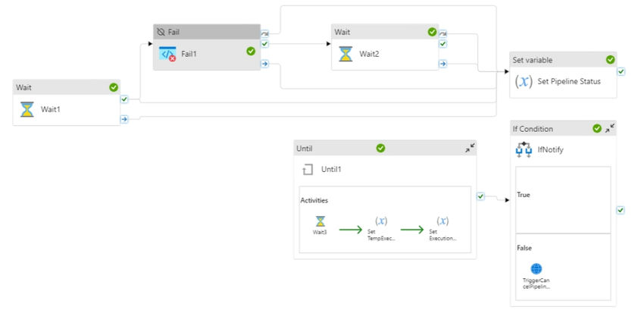Select the Until1 loop icon
This screenshot has height=313, width=644.
coord(307,169)
